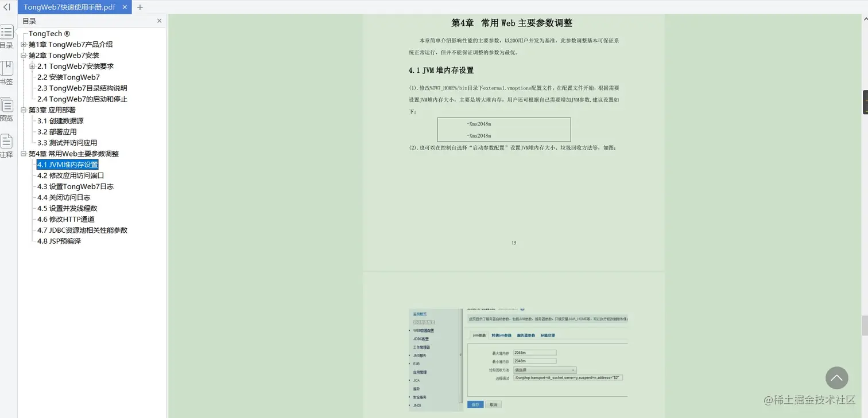Viewport: 868px width, 418px height.
Task: Click the vertical scrollbar thumb of the document
Action: point(865,325)
